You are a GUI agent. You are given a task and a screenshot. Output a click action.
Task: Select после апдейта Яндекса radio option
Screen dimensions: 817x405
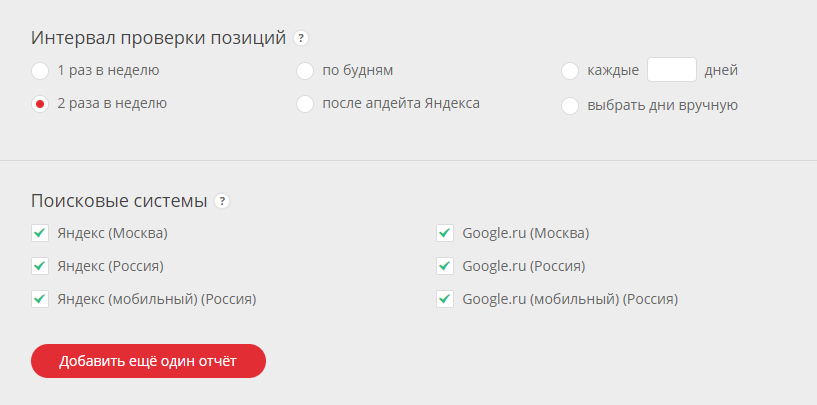(305, 104)
